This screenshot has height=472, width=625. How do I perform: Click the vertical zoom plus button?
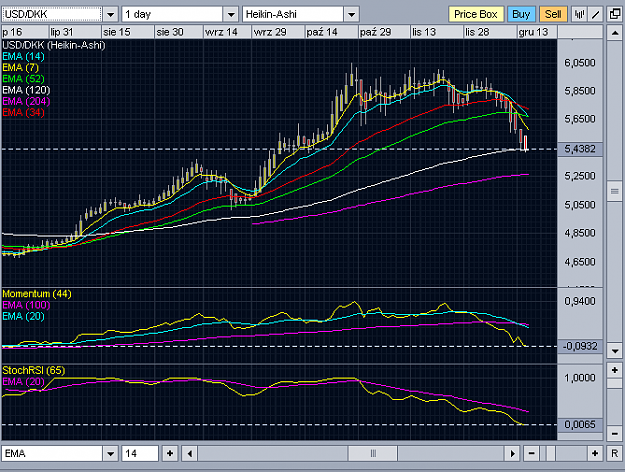615,370
